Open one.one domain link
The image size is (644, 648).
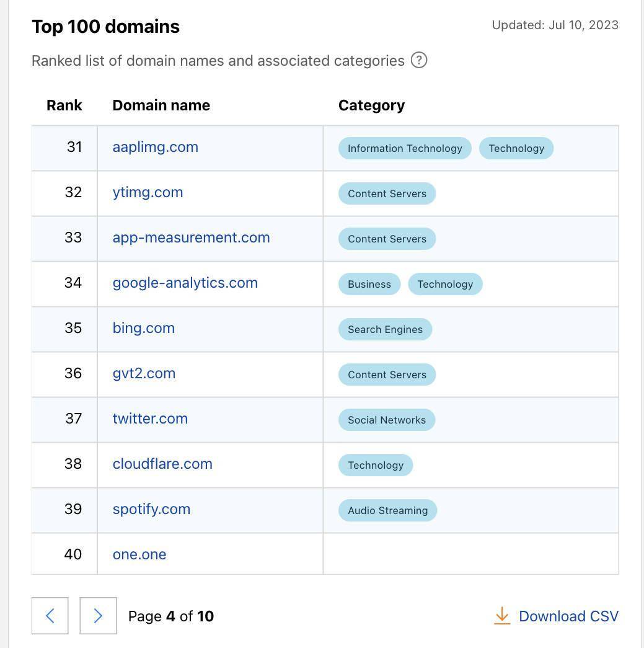click(x=139, y=554)
